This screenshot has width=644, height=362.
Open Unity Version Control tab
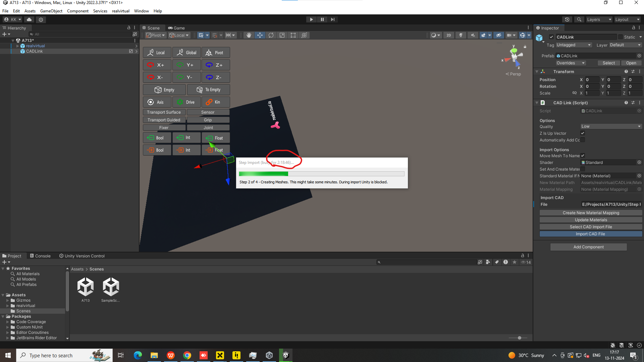tap(82, 256)
